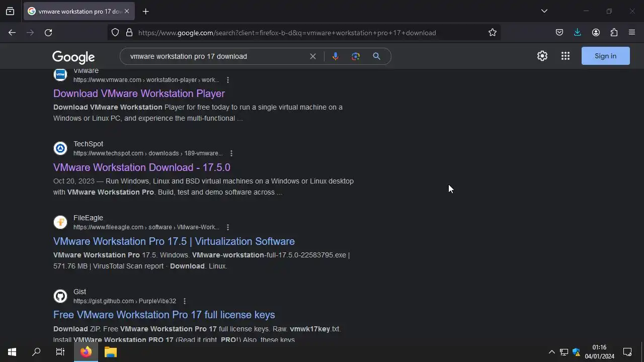Image resolution: width=644 pixels, height=362 pixels.
Task: Save to Pocket icon
Action: (559, 33)
